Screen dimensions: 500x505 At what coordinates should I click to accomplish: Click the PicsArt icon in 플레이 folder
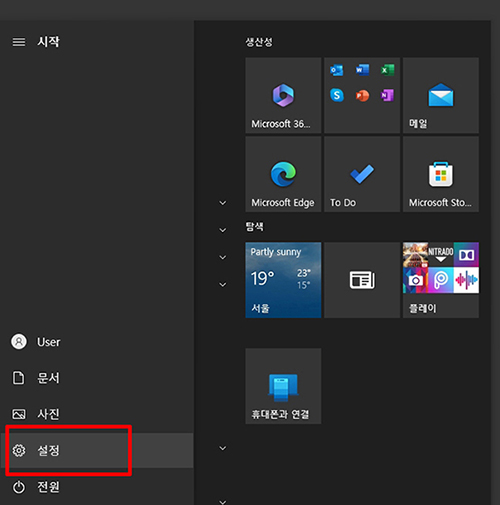pyautogui.click(x=441, y=280)
